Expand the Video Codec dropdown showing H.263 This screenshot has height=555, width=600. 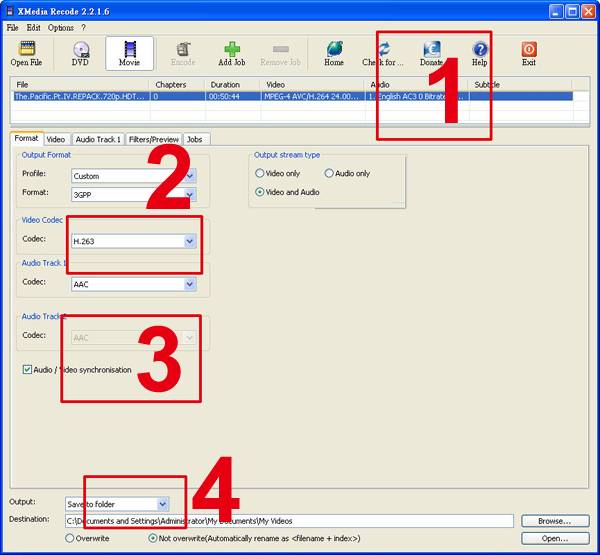click(x=190, y=242)
